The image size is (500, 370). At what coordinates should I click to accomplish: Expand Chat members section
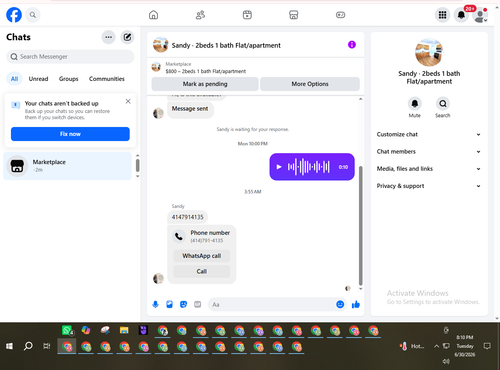click(x=429, y=152)
